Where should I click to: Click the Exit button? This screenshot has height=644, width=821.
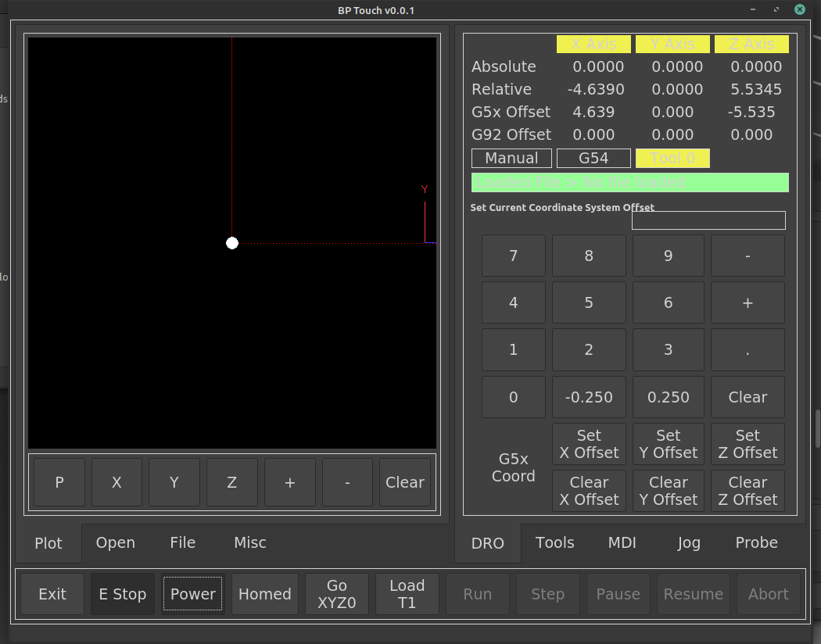[x=52, y=594]
